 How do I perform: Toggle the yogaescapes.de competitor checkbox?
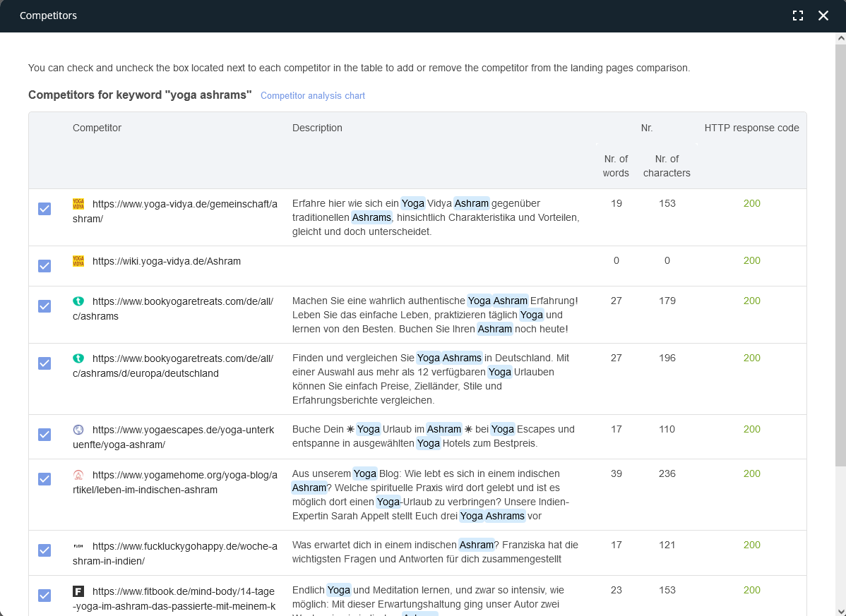pos(44,434)
